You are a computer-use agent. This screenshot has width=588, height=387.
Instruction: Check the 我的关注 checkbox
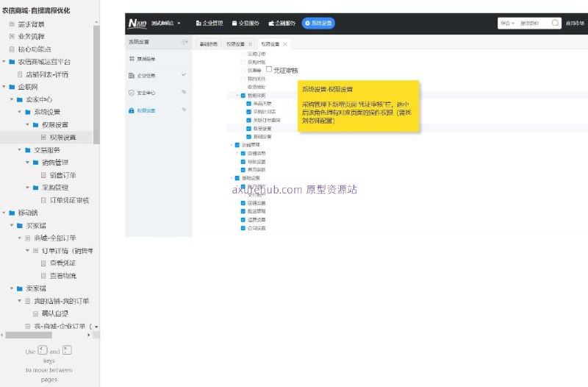click(x=243, y=79)
